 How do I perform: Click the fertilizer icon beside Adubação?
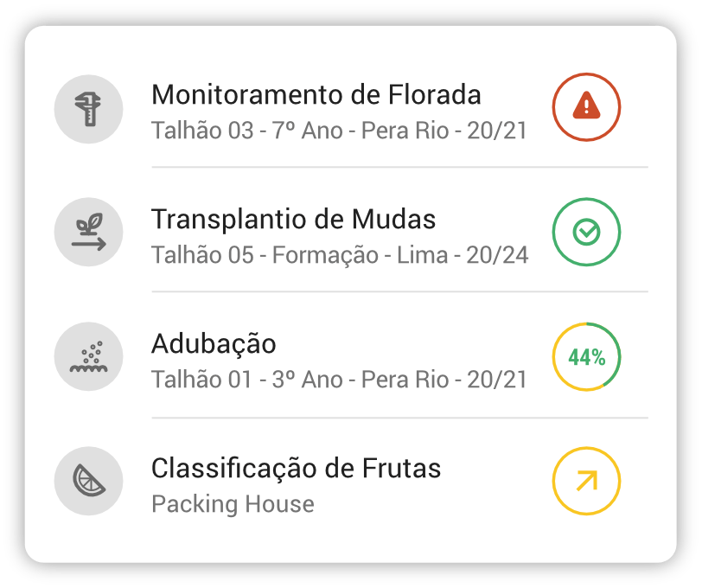[x=88, y=357]
